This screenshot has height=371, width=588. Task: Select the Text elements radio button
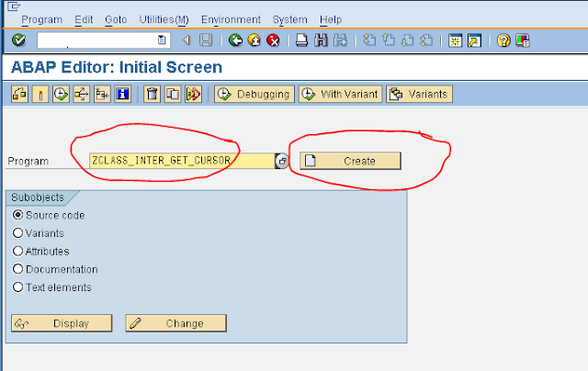click(17, 287)
